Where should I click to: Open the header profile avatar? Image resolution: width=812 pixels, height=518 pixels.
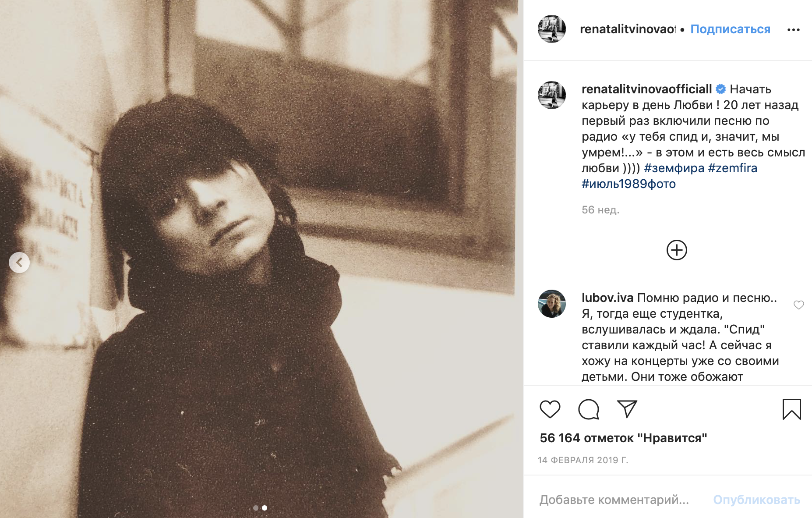click(551, 29)
